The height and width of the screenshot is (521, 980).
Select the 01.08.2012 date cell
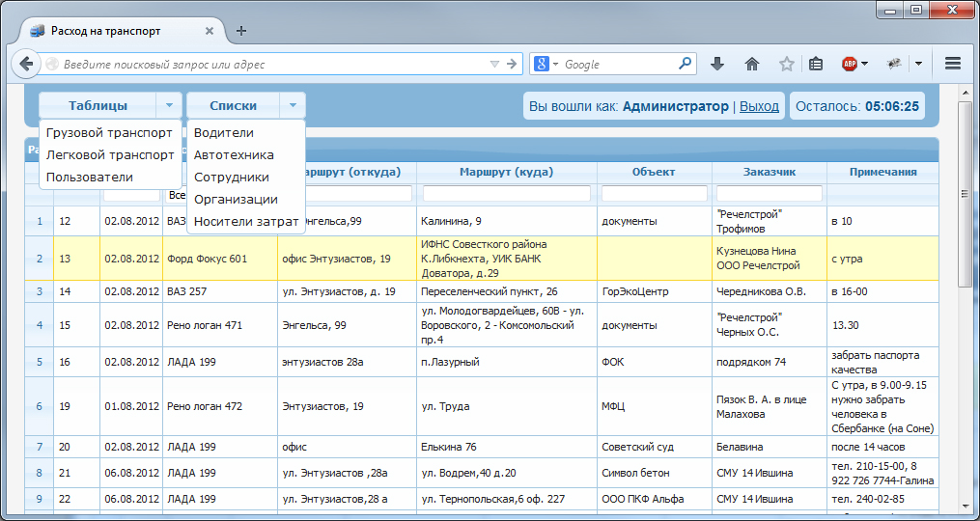[131, 407]
